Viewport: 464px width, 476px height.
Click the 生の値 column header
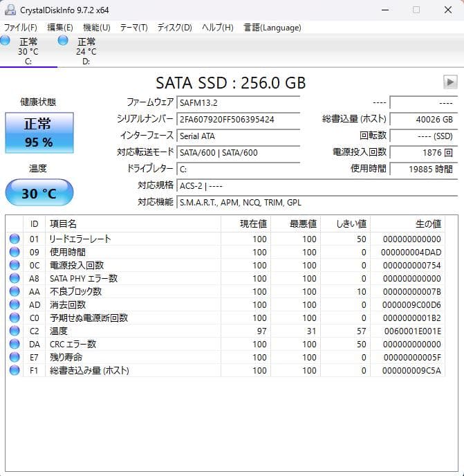[407, 223]
